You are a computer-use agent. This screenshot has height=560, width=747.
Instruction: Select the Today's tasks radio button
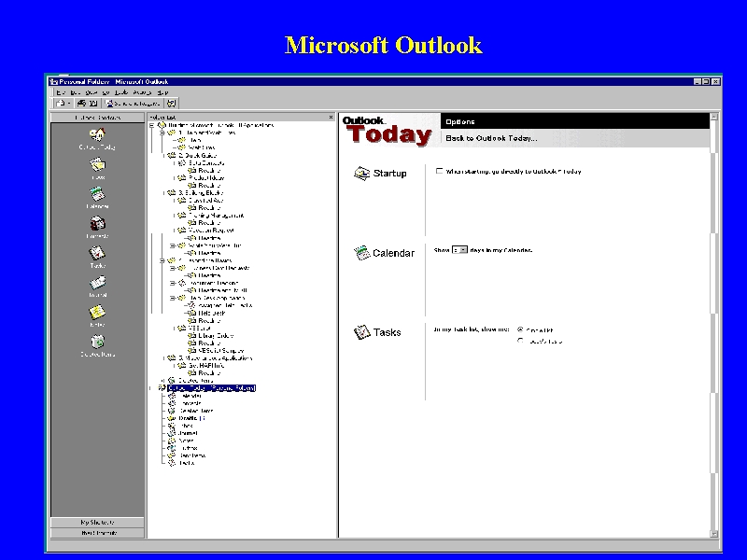click(520, 341)
